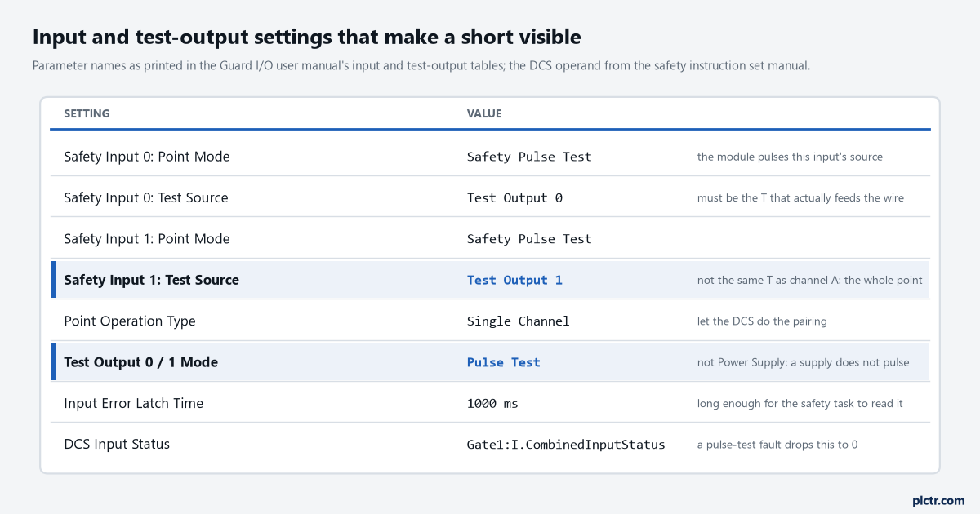This screenshot has width=980, height=514.
Task: Select highlighted 'Test Output 0 / 1 Mode' label
Action: pyautogui.click(x=140, y=362)
